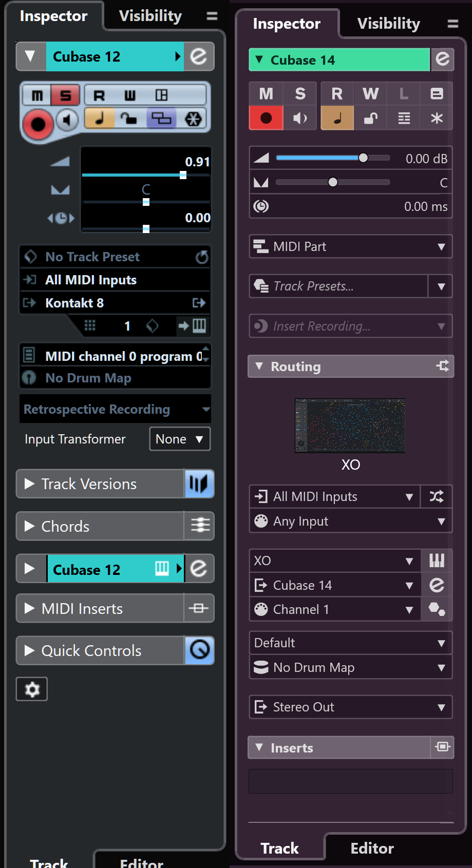Viewport: 472px width, 868px height.
Task: Open Kontakt 8 output routing selector
Action: pos(105,303)
